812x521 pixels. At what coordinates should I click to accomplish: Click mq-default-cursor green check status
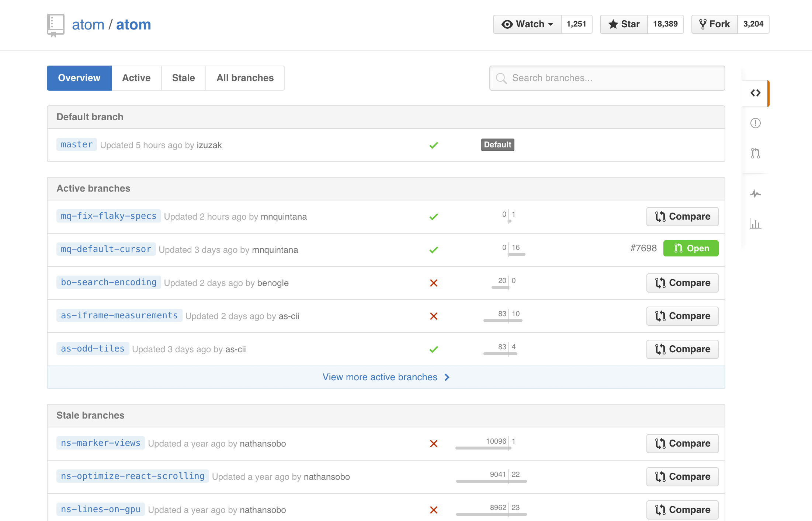tap(434, 250)
